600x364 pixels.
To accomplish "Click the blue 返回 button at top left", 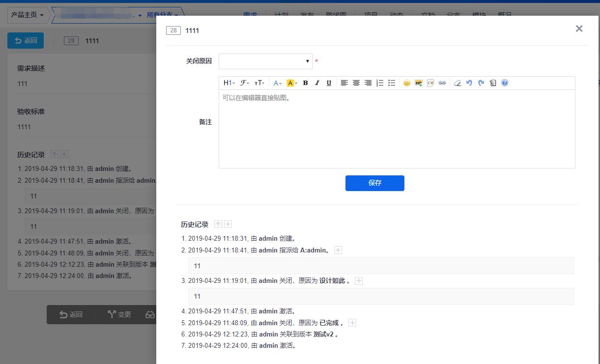I will pos(26,40).
